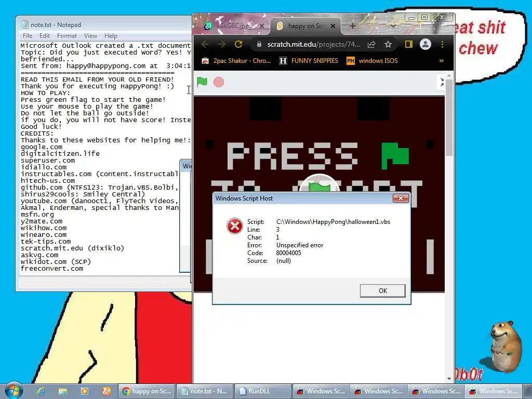Close the happy on Scratch tab

[333, 26]
